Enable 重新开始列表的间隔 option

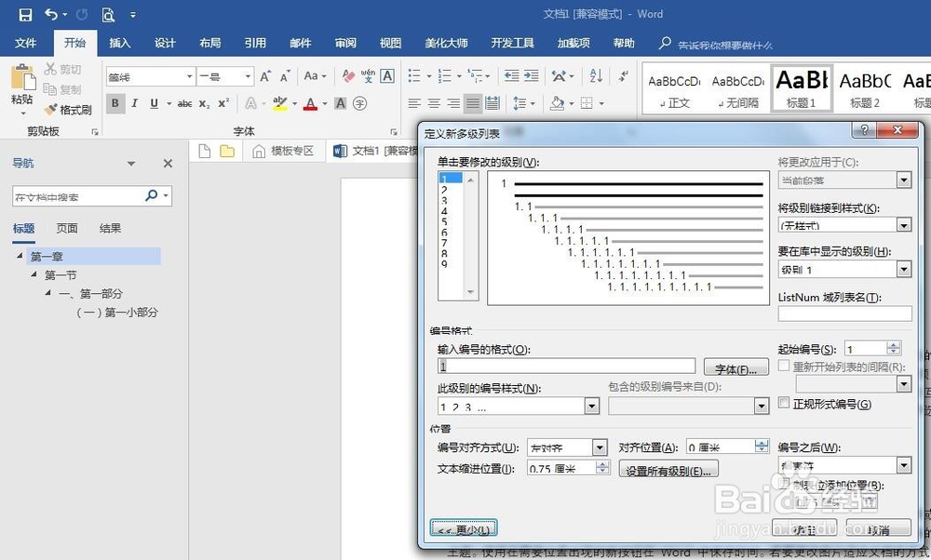click(x=785, y=367)
